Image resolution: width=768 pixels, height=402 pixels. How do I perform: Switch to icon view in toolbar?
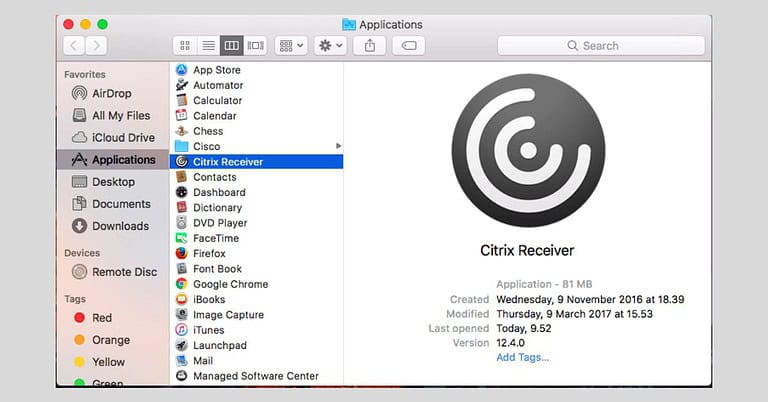point(185,46)
